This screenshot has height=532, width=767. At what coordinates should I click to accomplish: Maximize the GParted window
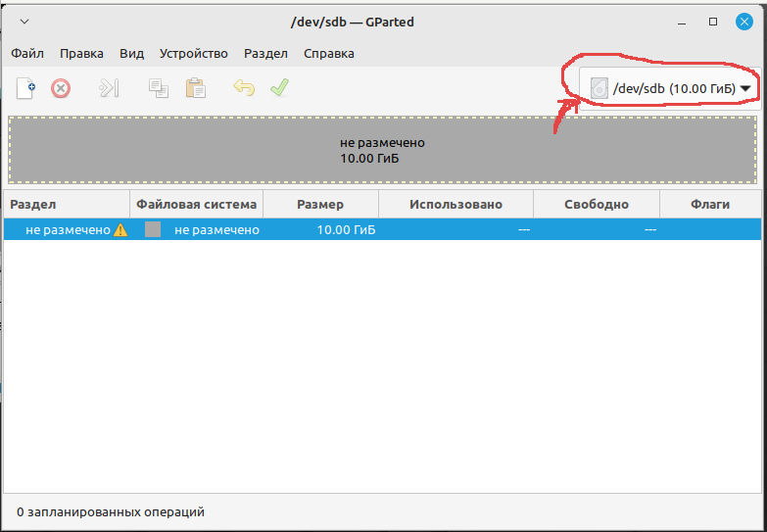tap(713, 22)
